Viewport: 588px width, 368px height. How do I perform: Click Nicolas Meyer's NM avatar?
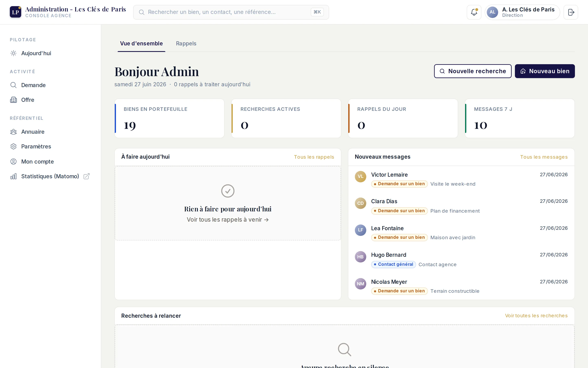click(360, 284)
